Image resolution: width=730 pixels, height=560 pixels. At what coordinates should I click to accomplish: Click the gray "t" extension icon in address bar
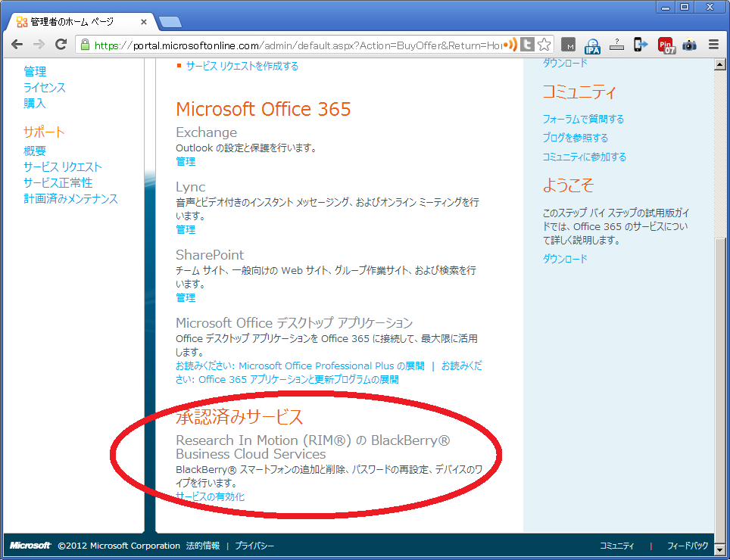(527, 45)
